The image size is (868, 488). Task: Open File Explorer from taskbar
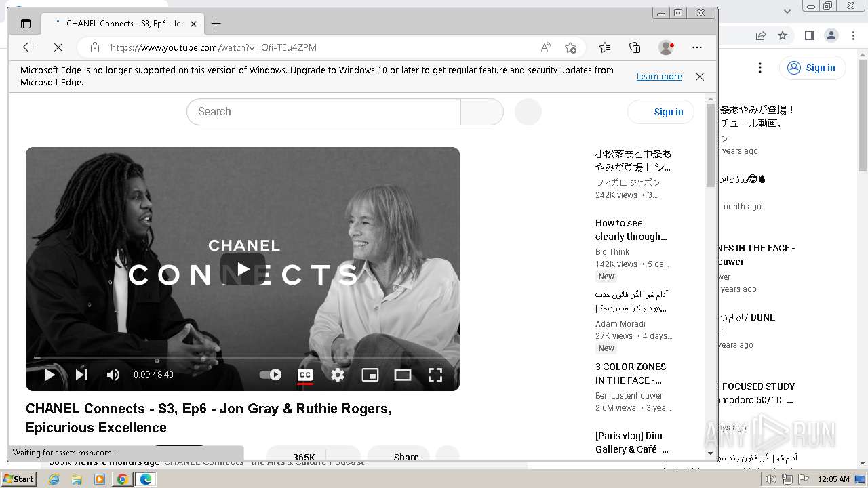[x=77, y=479]
